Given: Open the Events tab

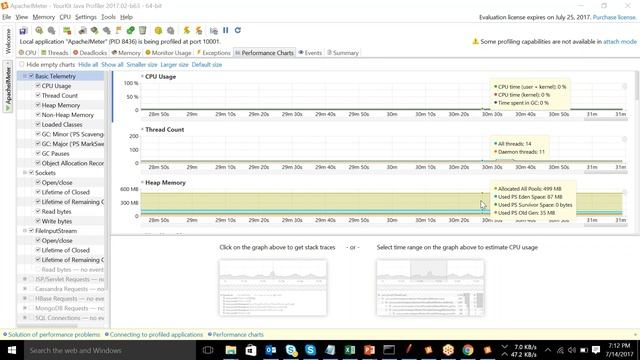Looking at the screenshot, I should point(310,53).
